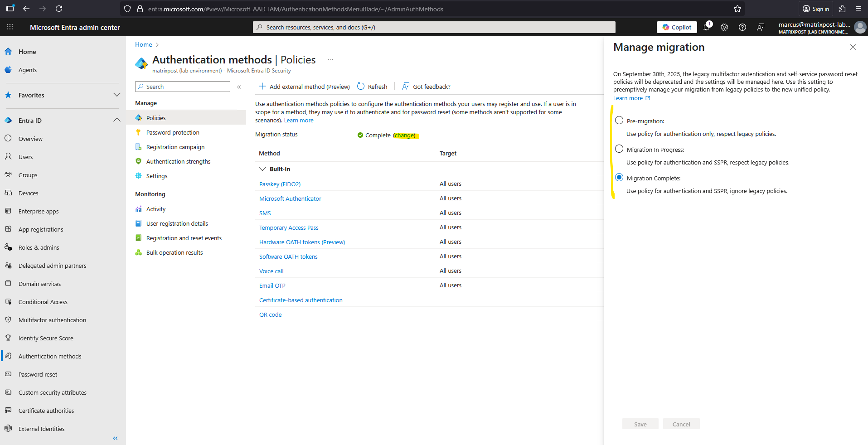This screenshot has height=445, width=868.
Task: Select the Pre-migration radio button
Action: 619,121
